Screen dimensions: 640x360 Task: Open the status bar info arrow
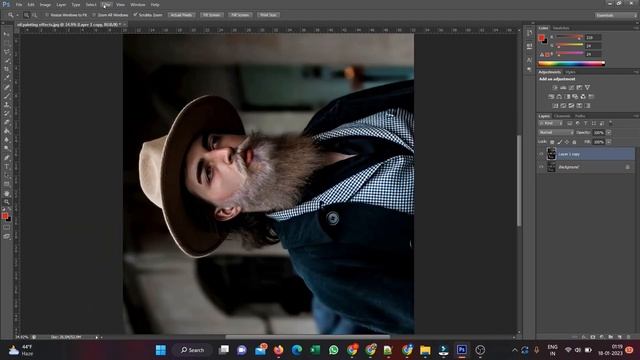(97, 337)
